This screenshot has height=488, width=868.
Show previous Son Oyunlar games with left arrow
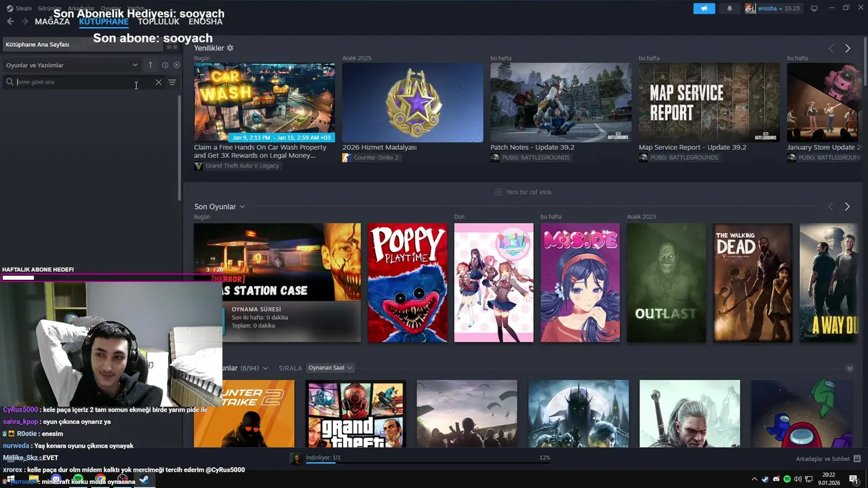coord(831,207)
